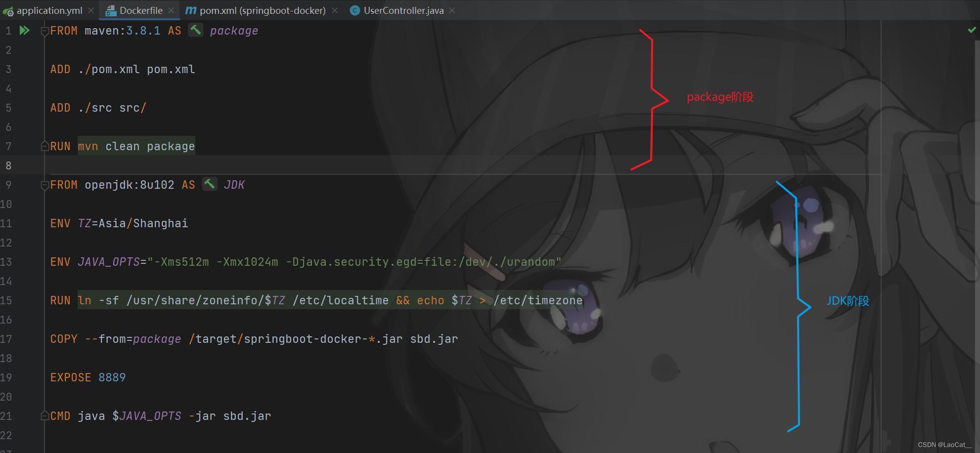Screen dimensions: 980x453
Task: Click the italic 'JDK' stage alias on line 9
Action: 234,185
